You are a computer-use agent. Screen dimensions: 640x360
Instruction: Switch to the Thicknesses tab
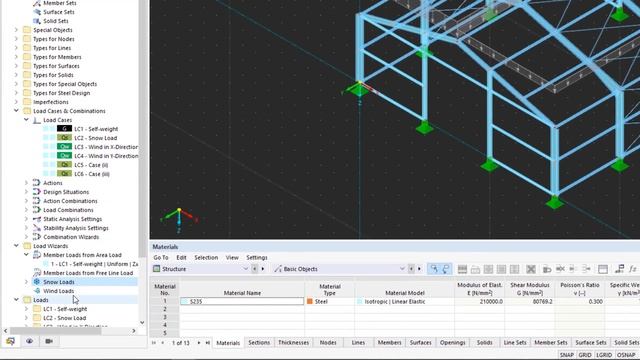tap(293, 343)
